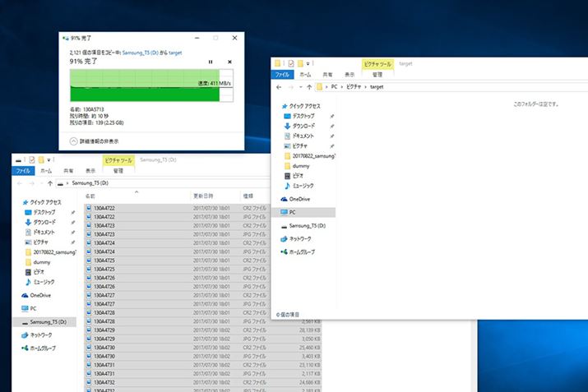Viewport: 588px width, 392px height.
Task: Open quick access toolbar dropdown in target title bar
Action: 308,62
